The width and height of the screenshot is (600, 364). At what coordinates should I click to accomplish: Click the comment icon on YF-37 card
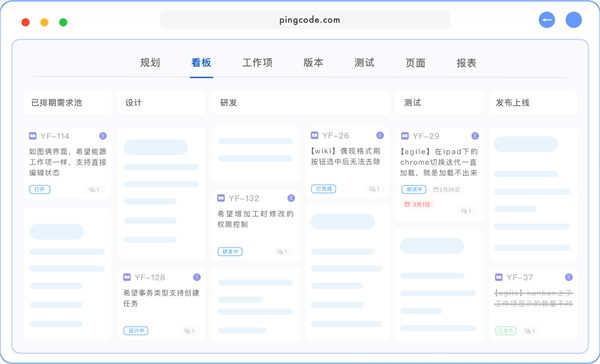tap(530, 331)
